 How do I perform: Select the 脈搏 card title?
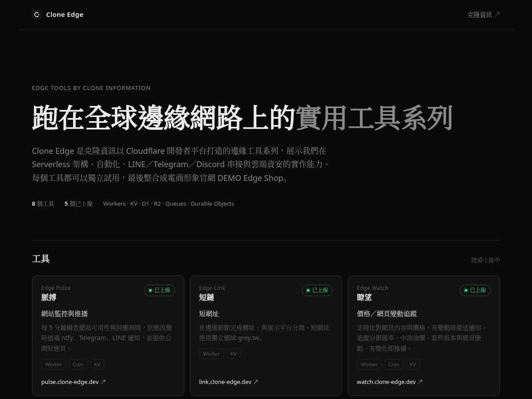(49, 297)
